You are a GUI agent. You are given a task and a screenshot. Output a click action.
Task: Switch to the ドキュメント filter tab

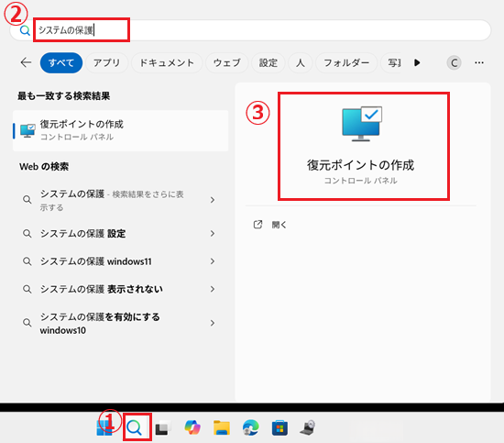click(x=167, y=62)
